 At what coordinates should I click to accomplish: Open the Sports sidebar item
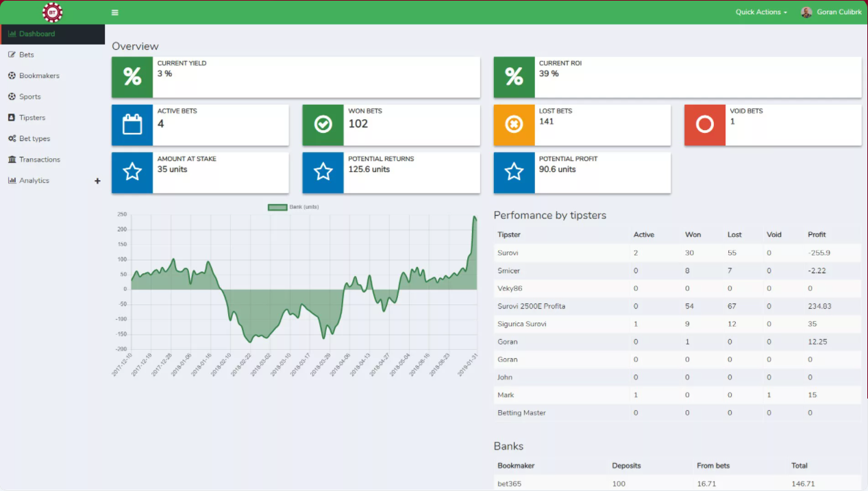(52, 97)
